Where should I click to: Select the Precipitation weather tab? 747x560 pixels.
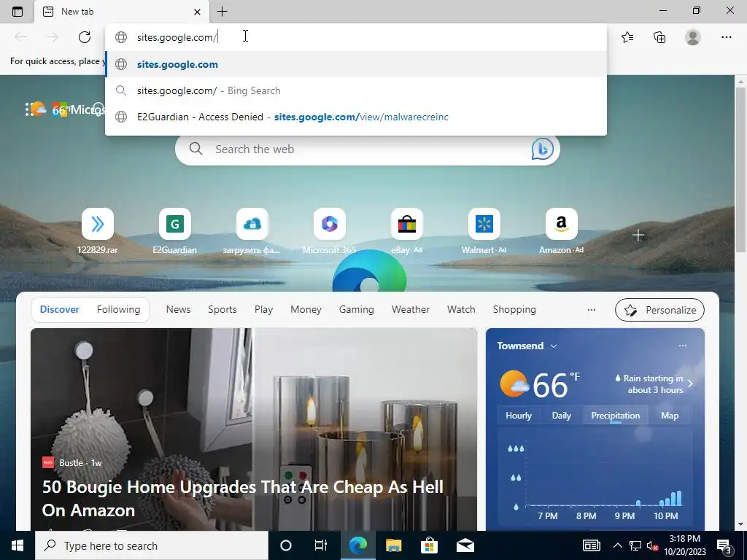(616, 415)
